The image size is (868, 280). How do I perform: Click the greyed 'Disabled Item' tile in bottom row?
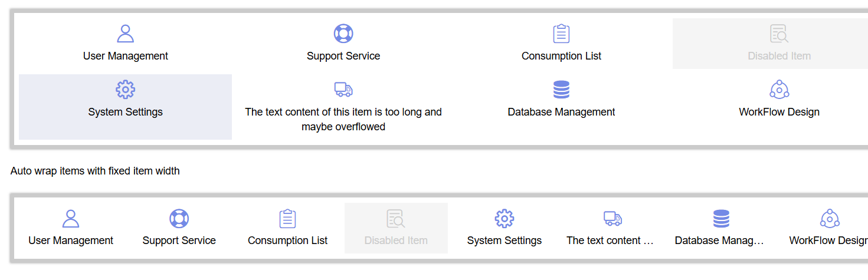[396, 228]
